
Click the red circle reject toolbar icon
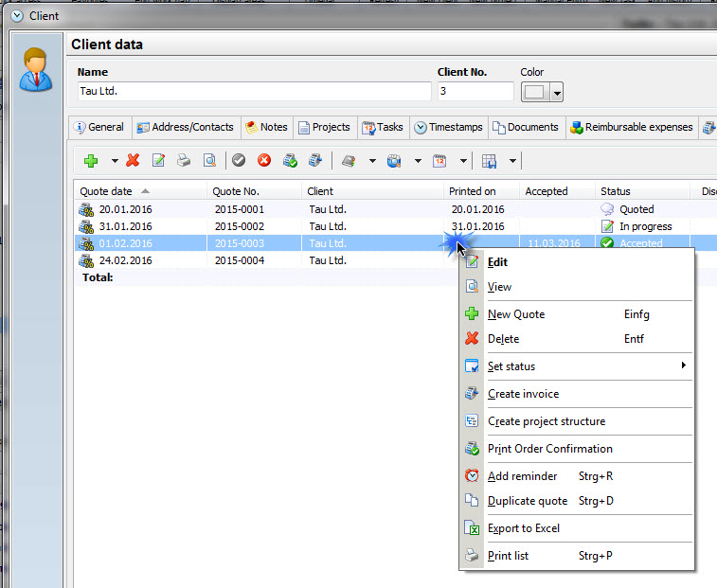pyautogui.click(x=264, y=161)
